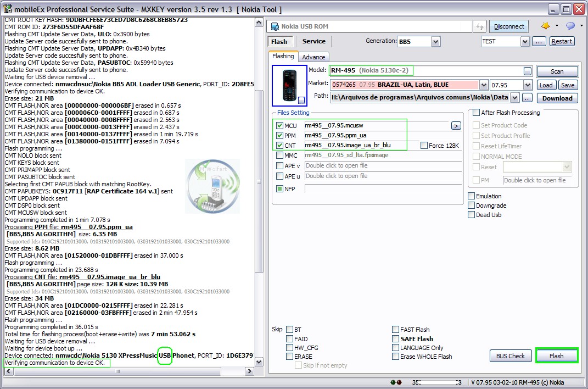Enable the Emulation checkbox
This screenshot has width=588, height=389.
(472, 196)
